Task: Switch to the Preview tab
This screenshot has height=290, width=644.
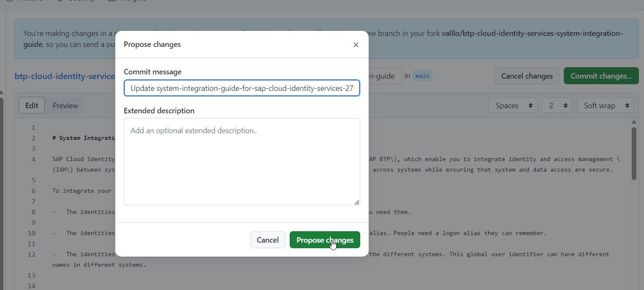Action: pyautogui.click(x=65, y=105)
